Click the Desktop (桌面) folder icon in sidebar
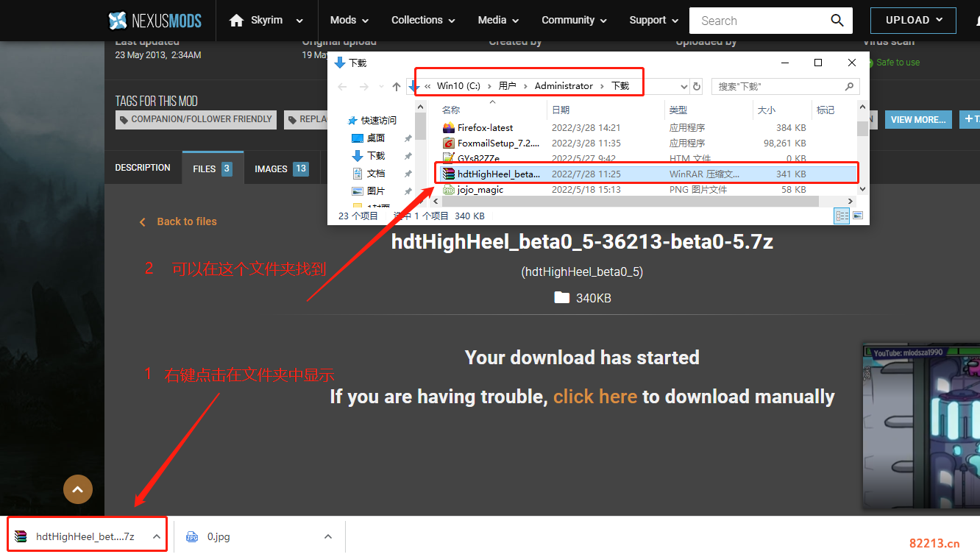 tap(358, 138)
